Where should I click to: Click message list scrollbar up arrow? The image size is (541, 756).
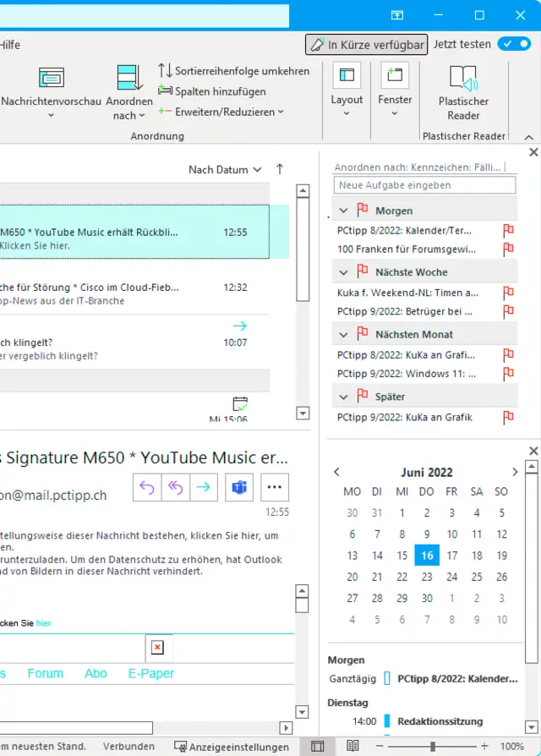[x=303, y=191]
